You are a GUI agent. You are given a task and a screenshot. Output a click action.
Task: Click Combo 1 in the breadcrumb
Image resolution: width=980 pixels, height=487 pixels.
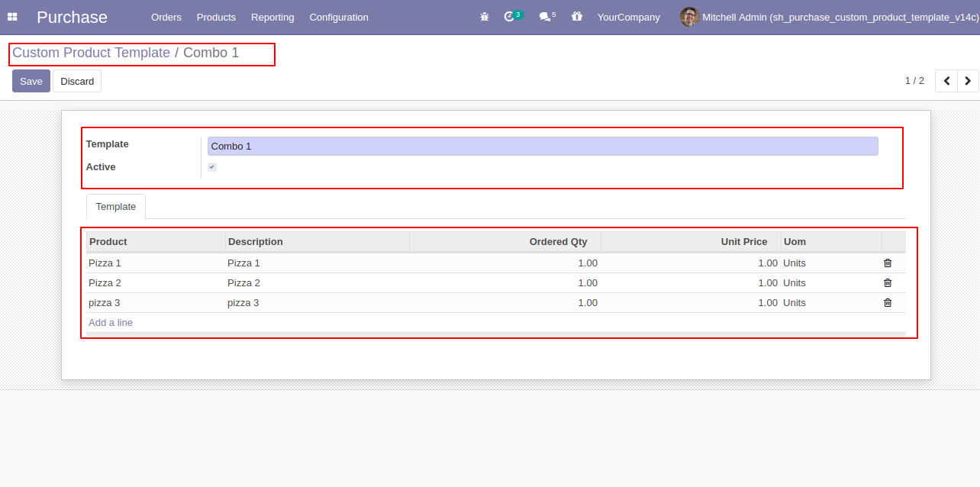[211, 53]
